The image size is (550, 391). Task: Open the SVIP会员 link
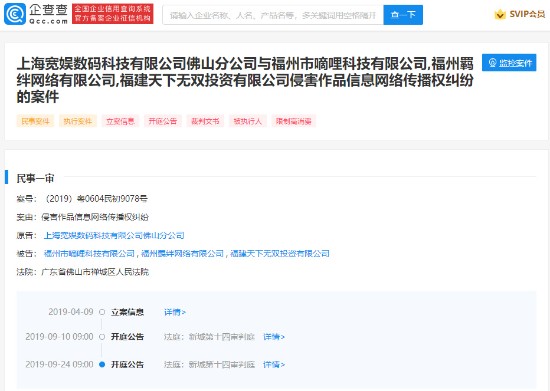(527, 14)
